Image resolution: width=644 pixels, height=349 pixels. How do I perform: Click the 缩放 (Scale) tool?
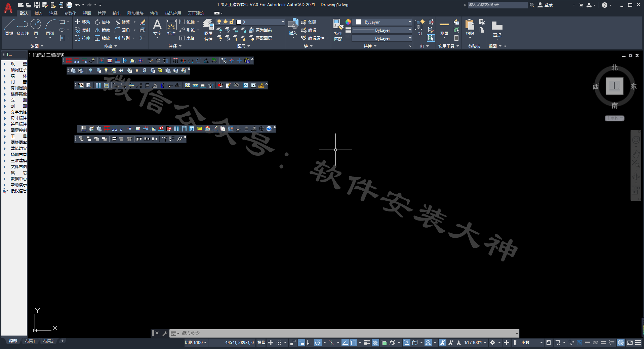coord(103,38)
